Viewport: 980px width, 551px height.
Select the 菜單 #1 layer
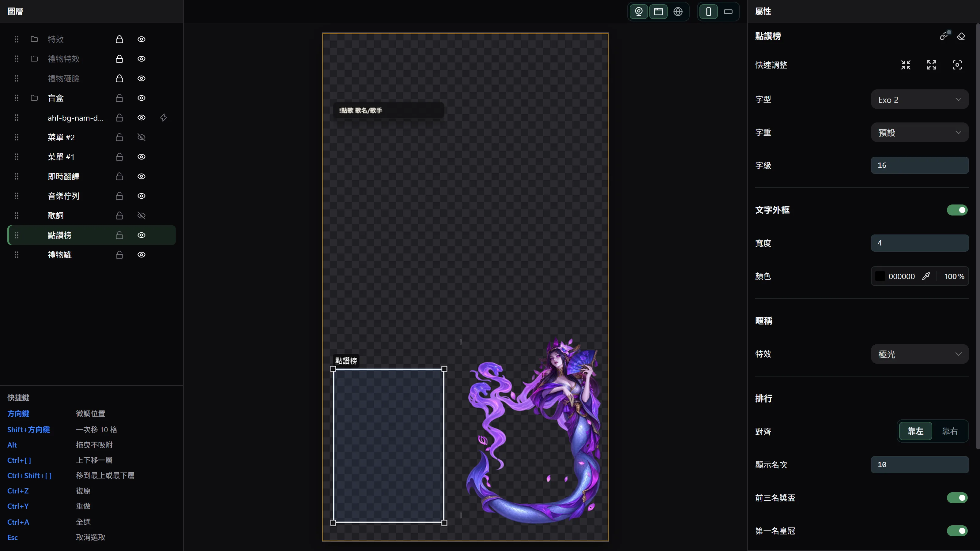pyautogui.click(x=91, y=157)
